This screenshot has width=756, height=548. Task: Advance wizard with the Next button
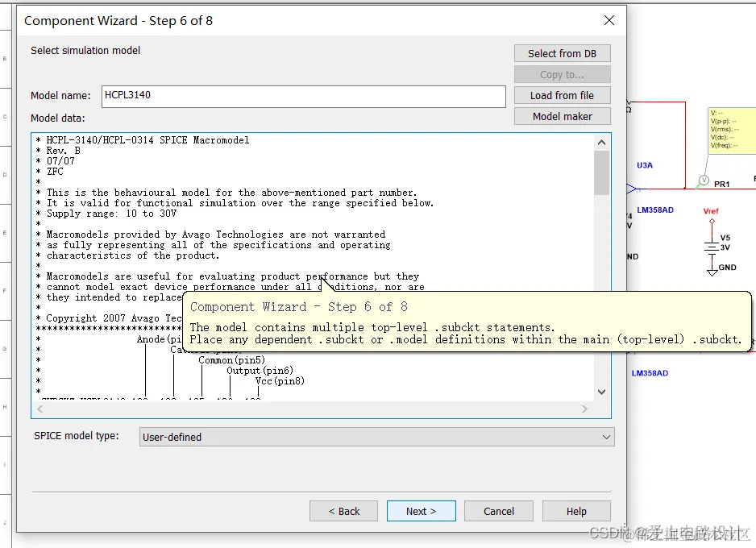(421, 511)
